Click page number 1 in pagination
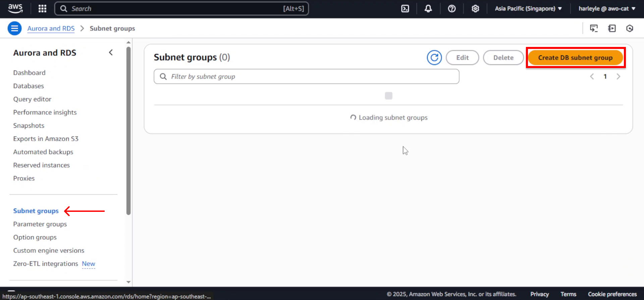The width and height of the screenshot is (644, 300). click(x=605, y=77)
